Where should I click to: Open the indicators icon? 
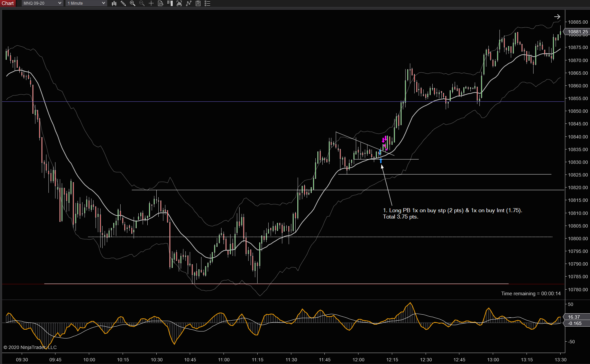click(189, 3)
